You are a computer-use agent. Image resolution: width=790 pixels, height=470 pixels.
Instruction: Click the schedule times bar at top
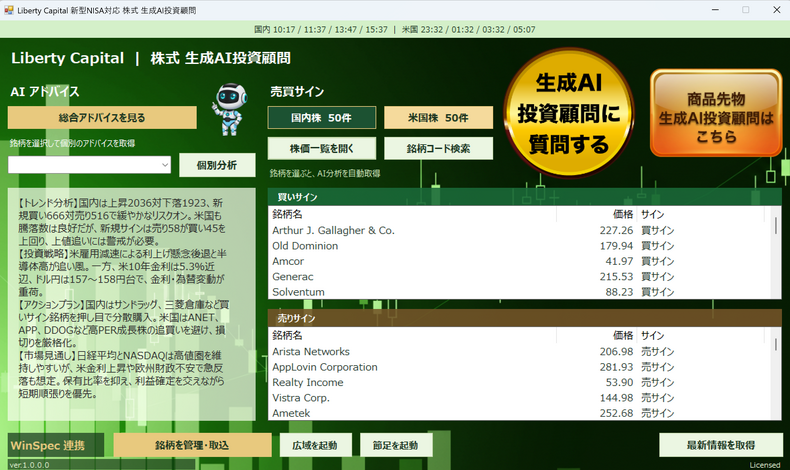tap(394, 29)
